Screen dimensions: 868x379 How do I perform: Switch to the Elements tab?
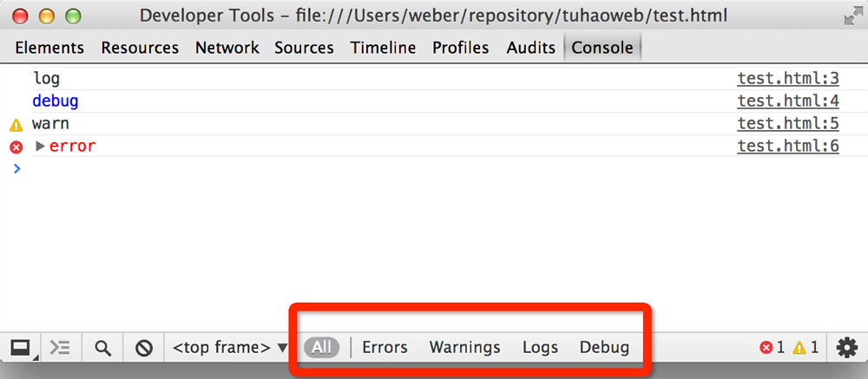coord(49,48)
